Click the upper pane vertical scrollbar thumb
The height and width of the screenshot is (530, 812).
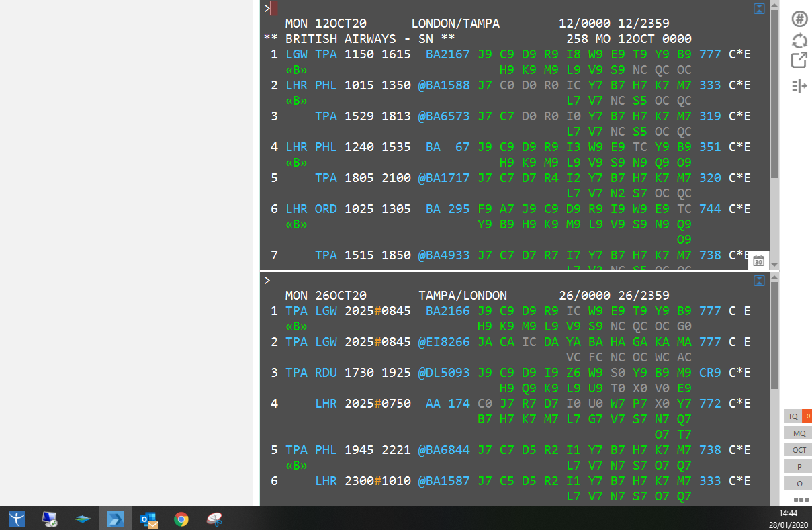(x=774, y=94)
